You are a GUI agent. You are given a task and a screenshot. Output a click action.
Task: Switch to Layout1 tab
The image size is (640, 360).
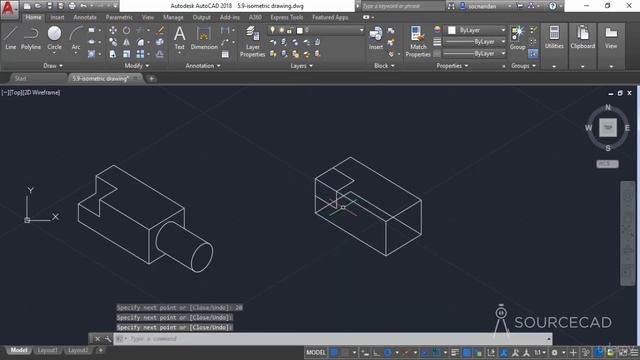[47, 350]
